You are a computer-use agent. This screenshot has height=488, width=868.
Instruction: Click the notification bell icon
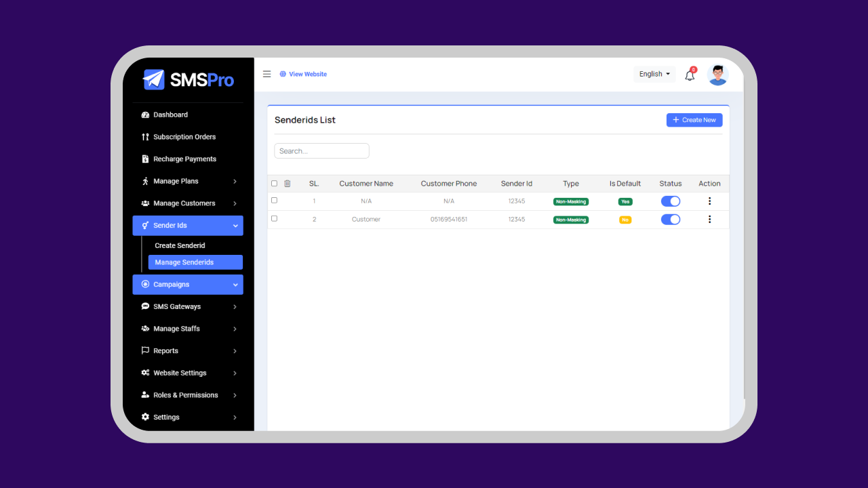(689, 75)
